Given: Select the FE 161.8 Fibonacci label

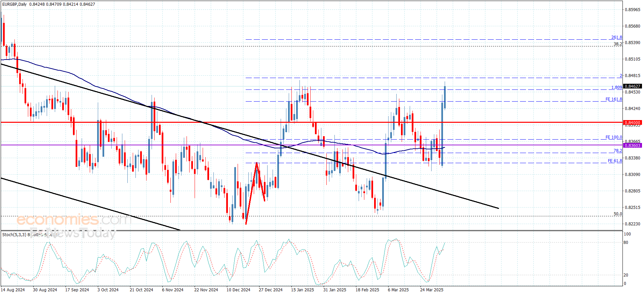Looking at the screenshot, I should point(614,99).
